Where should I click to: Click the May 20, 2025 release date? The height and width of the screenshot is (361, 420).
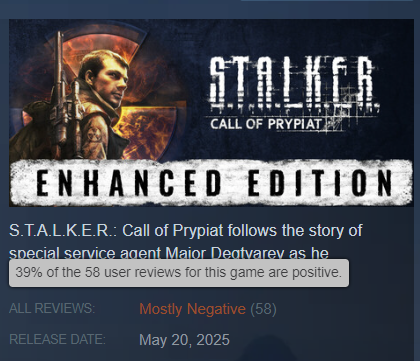(184, 340)
